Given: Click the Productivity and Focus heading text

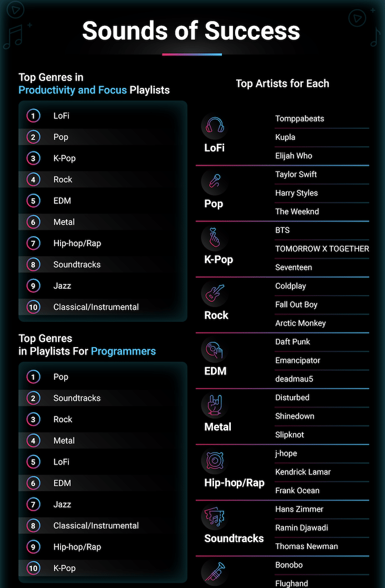Looking at the screenshot, I should click(73, 90).
